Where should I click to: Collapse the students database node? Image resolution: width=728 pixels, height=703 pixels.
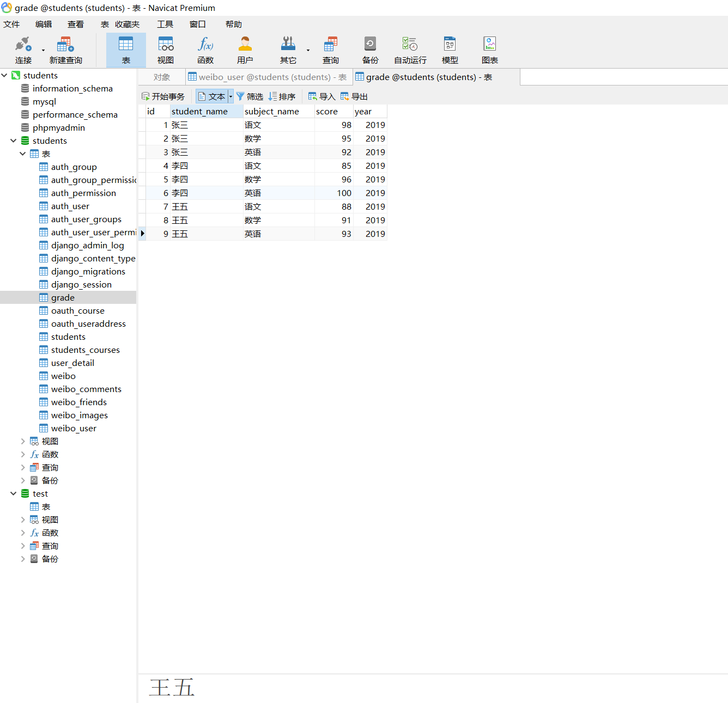click(x=14, y=140)
